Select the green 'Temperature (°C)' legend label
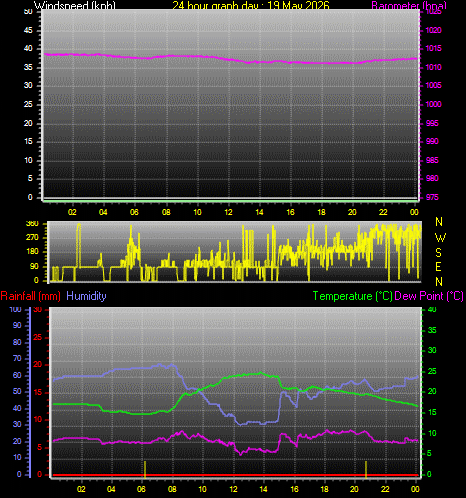Screen dimensions: 466x498 [x=353, y=296]
